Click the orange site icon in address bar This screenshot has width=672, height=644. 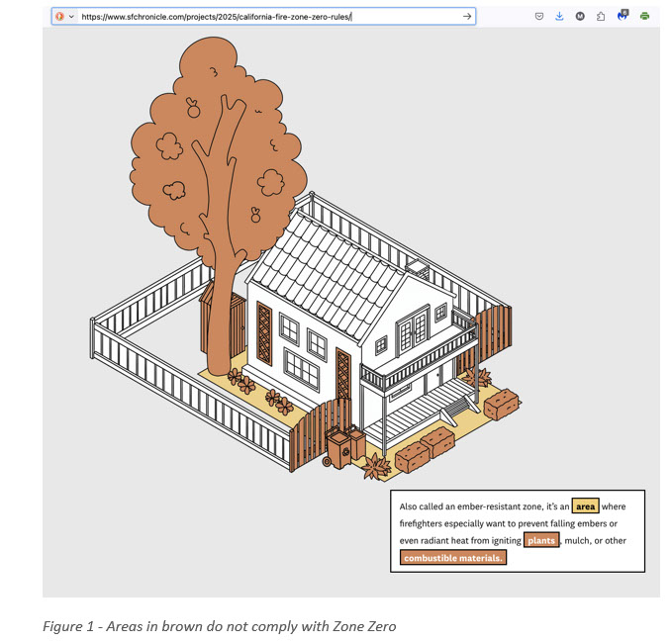[60, 17]
